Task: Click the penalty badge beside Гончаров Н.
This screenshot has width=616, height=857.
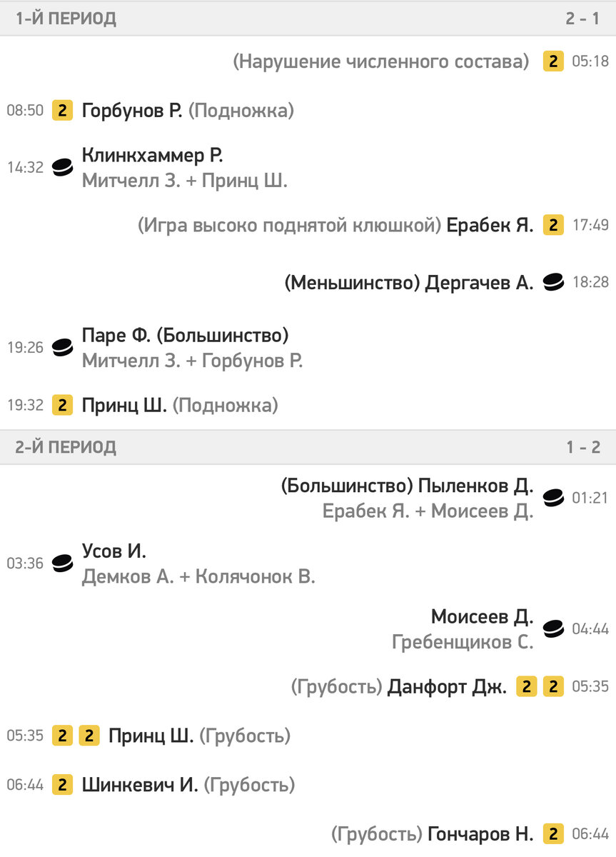Action: tap(553, 833)
